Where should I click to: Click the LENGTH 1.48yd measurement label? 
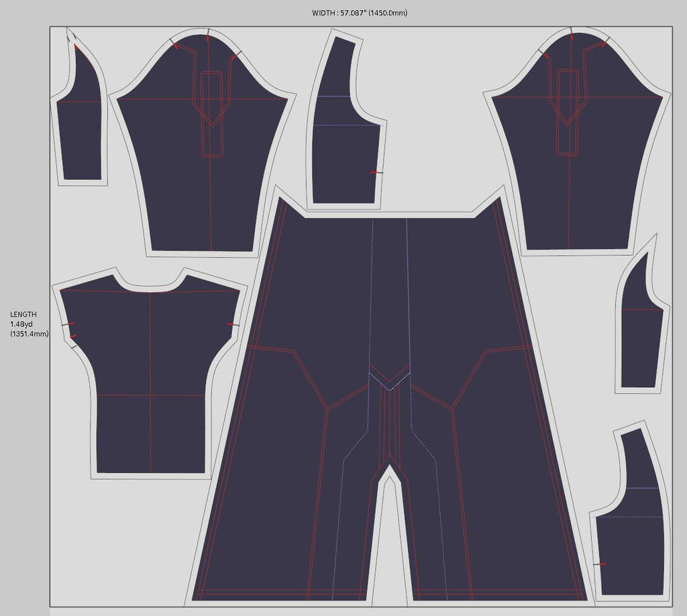click(x=29, y=324)
